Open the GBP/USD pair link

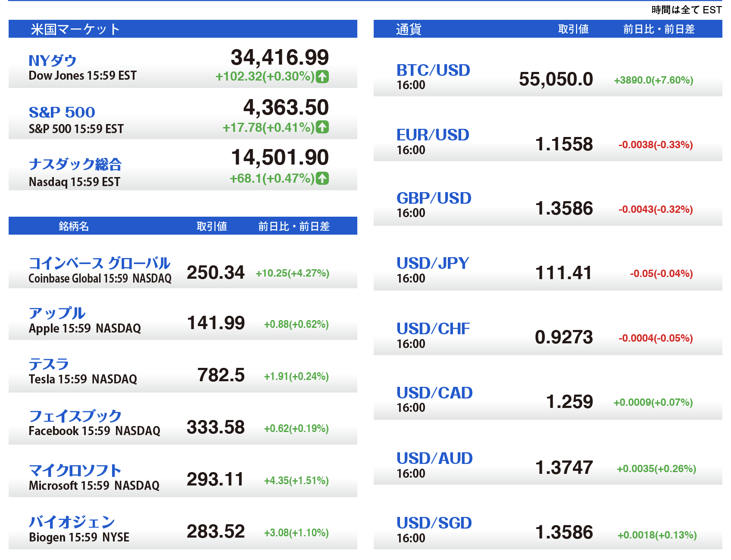pyautogui.click(x=434, y=198)
